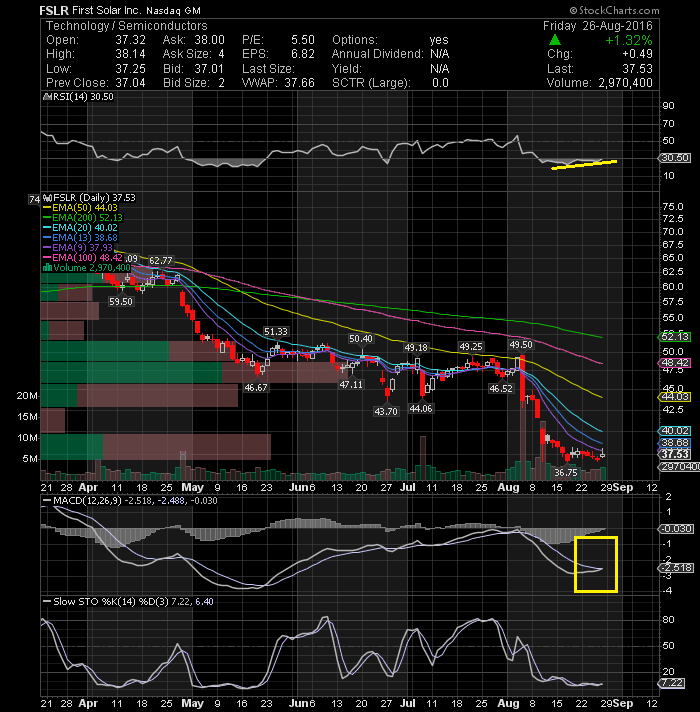Click the 49.50 August peak label
700x712 pixels.
pos(521,345)
